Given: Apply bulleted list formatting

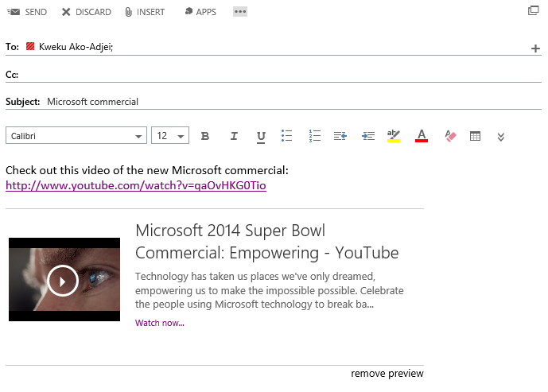Looking at the screenshot, I should click(x=287, y=136).
